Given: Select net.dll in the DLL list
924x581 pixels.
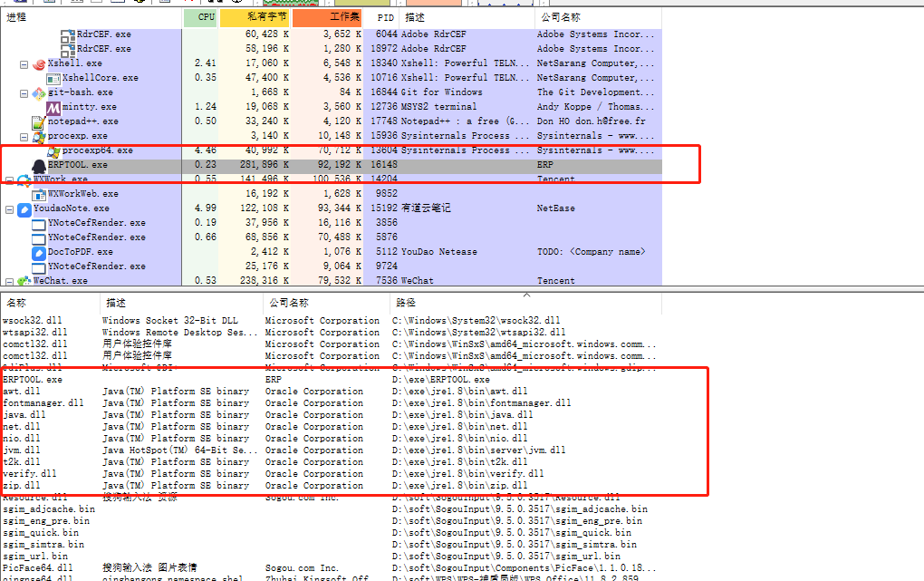Looking at the screenshot, I should [x=332, y=427].
